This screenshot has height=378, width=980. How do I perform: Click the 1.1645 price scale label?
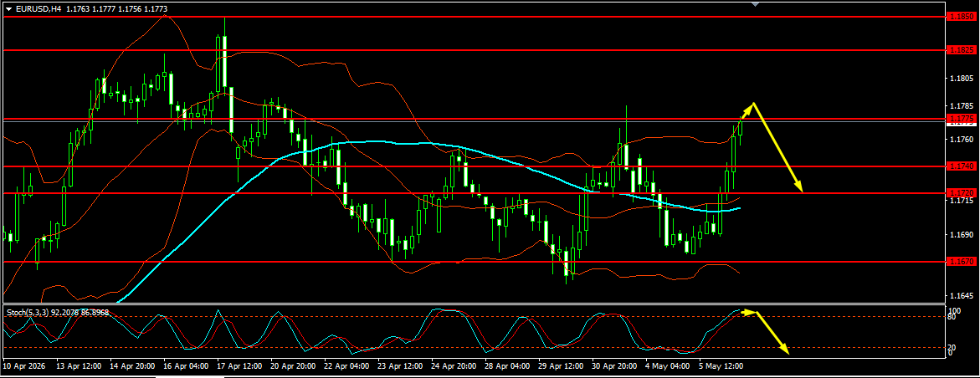click(x=961, y=295)
